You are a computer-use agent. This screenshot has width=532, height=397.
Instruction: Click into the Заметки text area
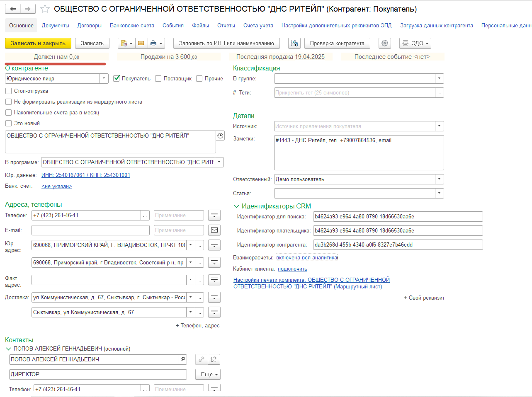pyautogui.click(x=359, y=153)
